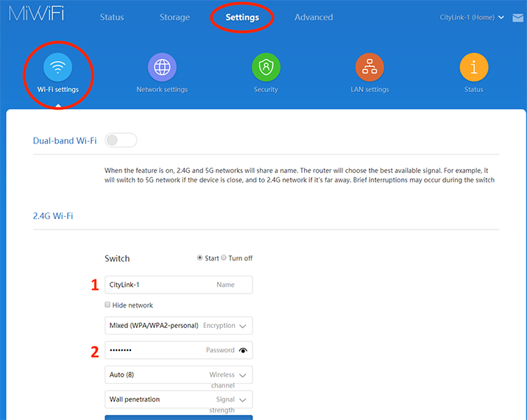This screenshot has height=420, width=527.
Task: Switch to the Settings tab
Action: coord(242,18)
